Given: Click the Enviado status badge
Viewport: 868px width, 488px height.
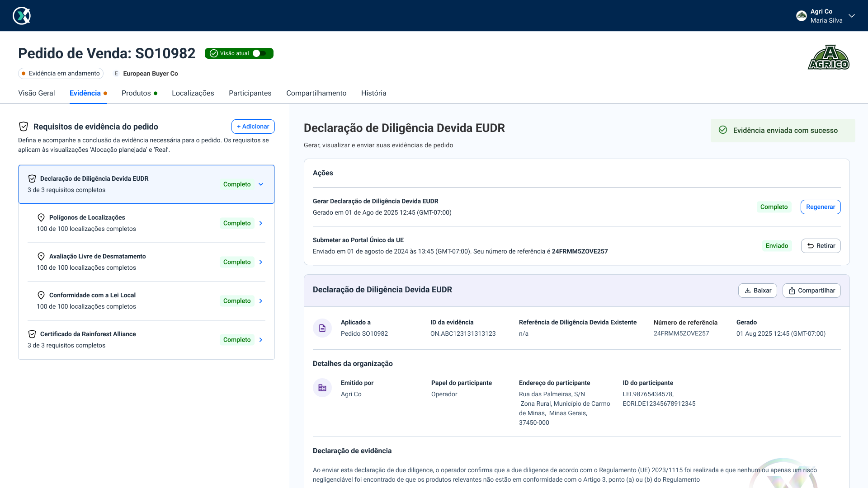Looking at the screenshot, I should (x=777, y=246).
